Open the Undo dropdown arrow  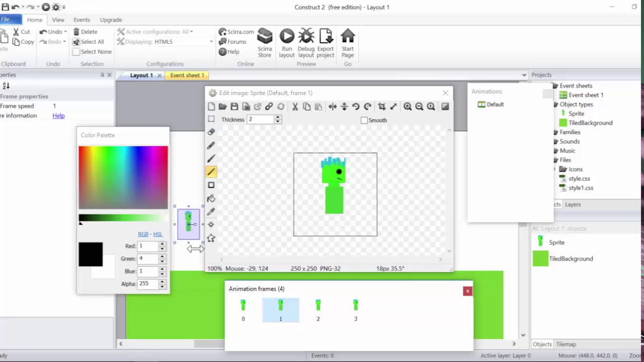(65, 32)
